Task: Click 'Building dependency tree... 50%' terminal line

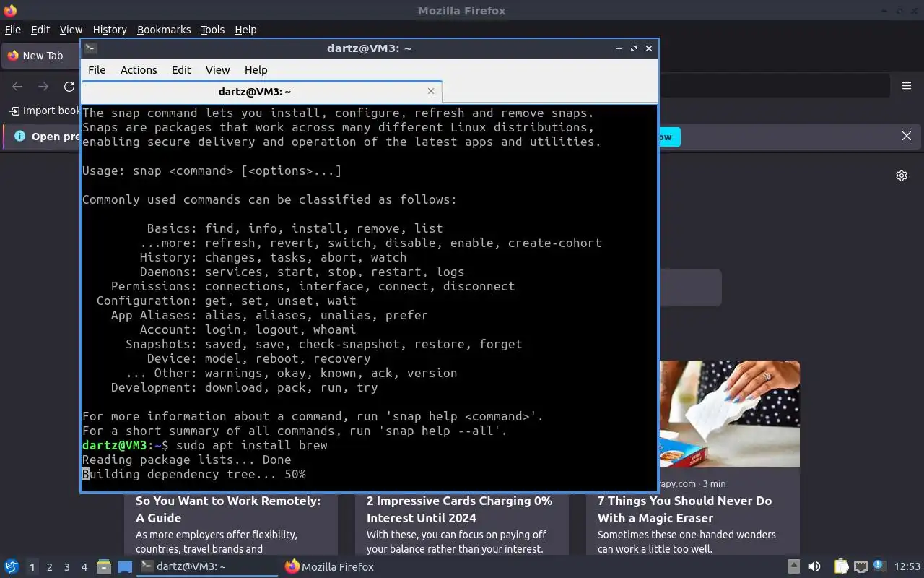Action: point(194,474)
